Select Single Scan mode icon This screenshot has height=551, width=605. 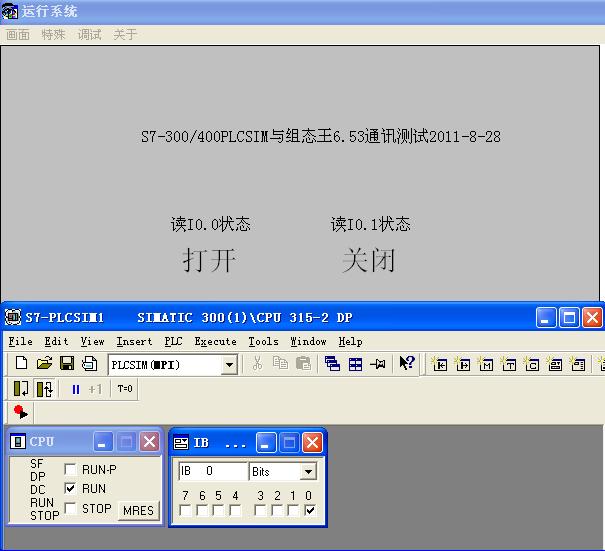coord(21,389)
